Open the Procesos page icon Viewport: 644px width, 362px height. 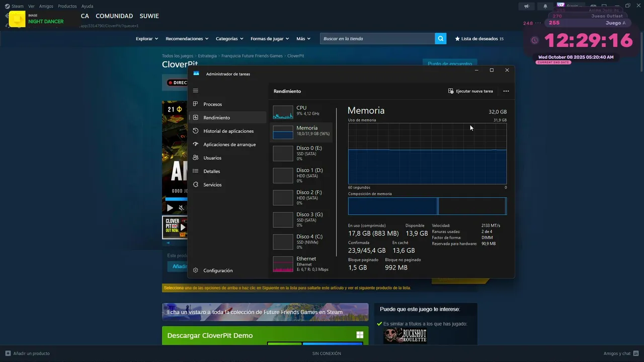coord(196,104)
